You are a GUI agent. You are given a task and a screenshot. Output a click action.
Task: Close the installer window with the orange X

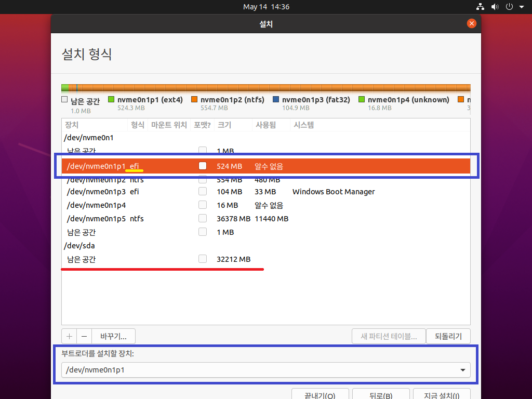(471, 23)
